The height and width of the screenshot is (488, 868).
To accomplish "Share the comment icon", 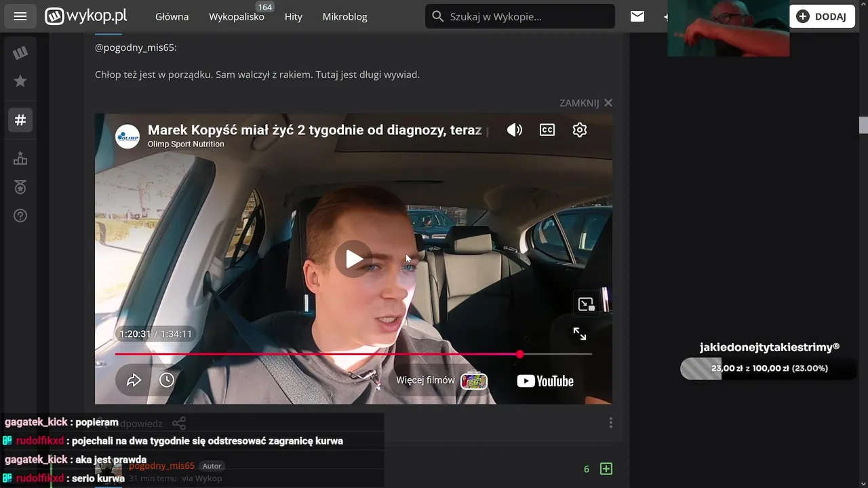I will coord(179,424).
